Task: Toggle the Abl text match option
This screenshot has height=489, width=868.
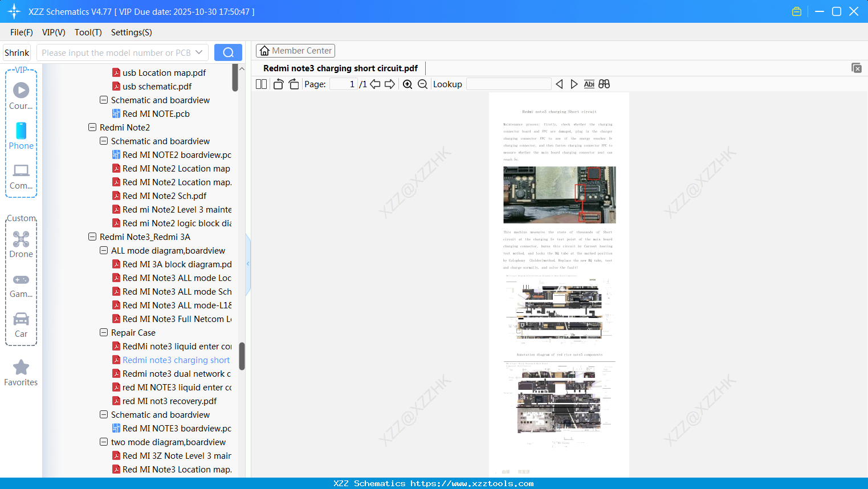Action: pos(589,84)
